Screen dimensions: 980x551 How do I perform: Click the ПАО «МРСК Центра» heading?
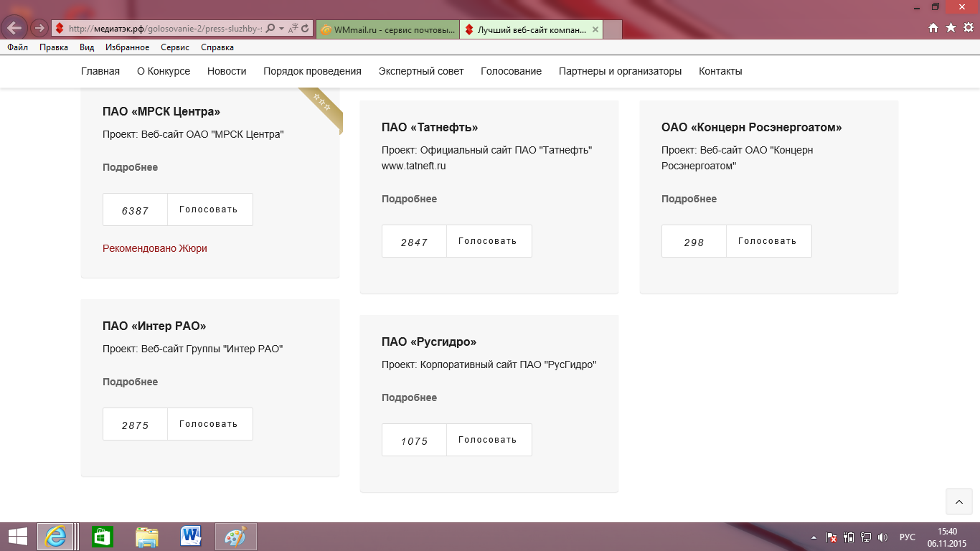pyautogui.click(x=161, y=111)
